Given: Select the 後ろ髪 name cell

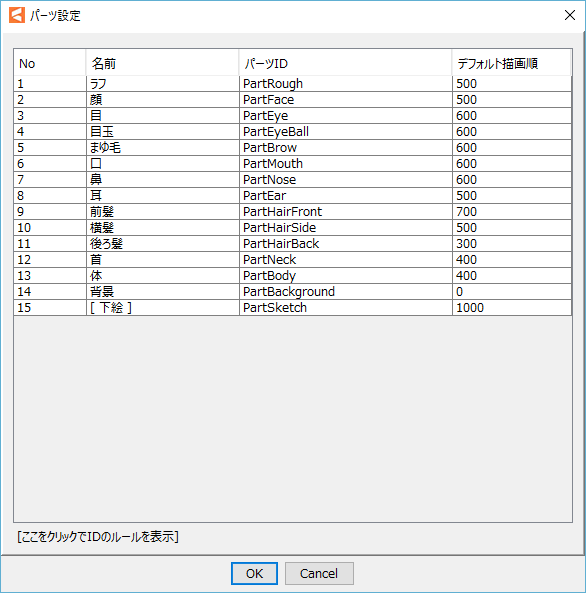Looking at the screenshot, I should tap(163, 244).
